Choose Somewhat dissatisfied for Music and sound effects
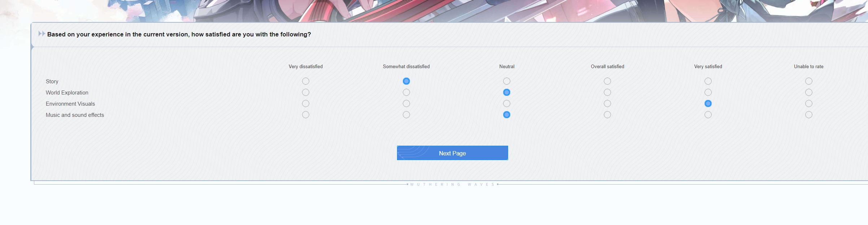The image size is (868, 225). (406, 115)
